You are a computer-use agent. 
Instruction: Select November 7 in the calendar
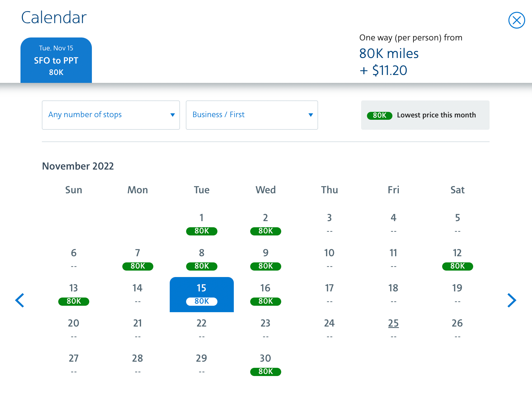(138, 259)
